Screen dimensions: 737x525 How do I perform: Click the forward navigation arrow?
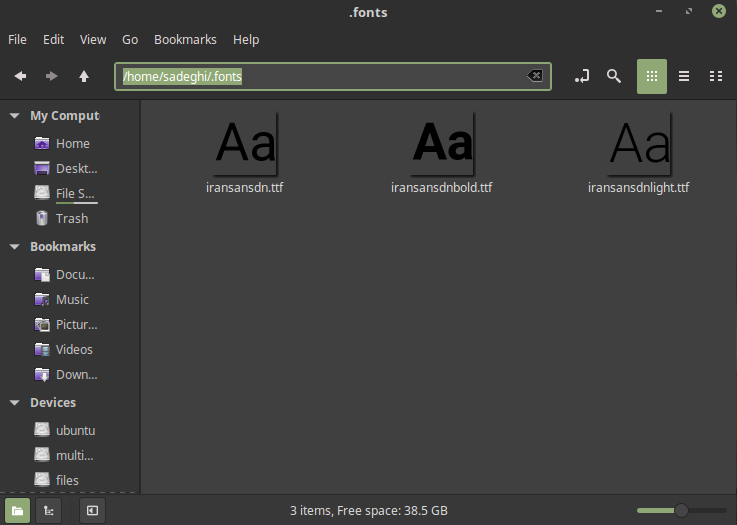tap(52, 76)
